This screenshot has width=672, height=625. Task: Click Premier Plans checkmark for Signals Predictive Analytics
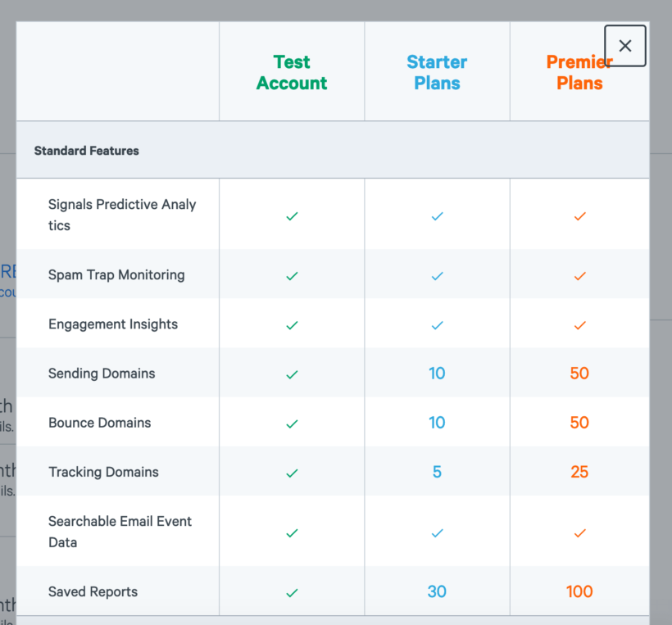579,216
